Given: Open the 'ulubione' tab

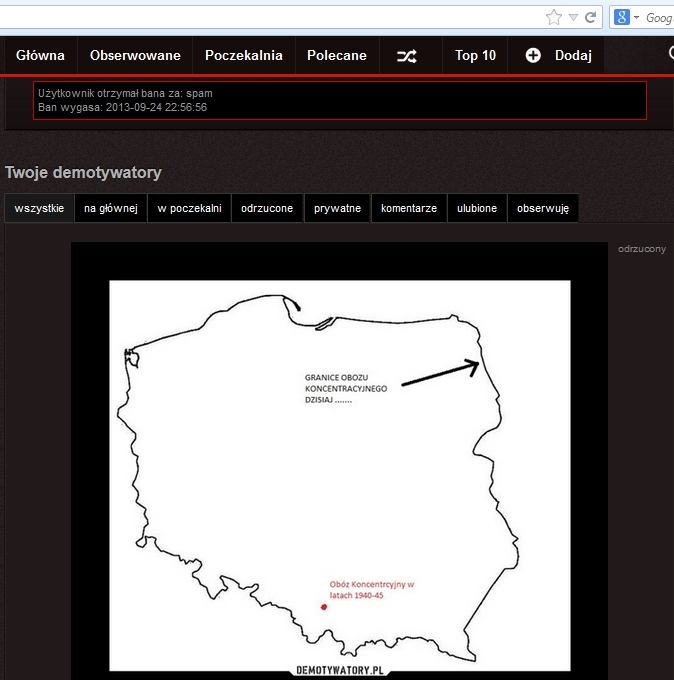Looking at the screenshot, I should tap(477, 208).
